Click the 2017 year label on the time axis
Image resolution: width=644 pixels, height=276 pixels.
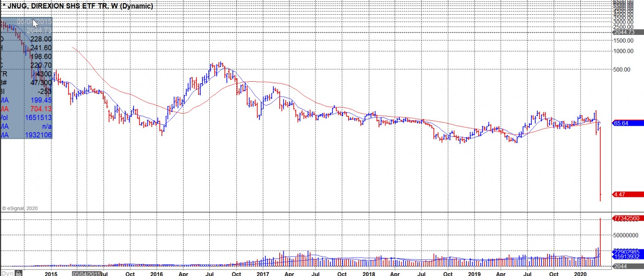263,274
